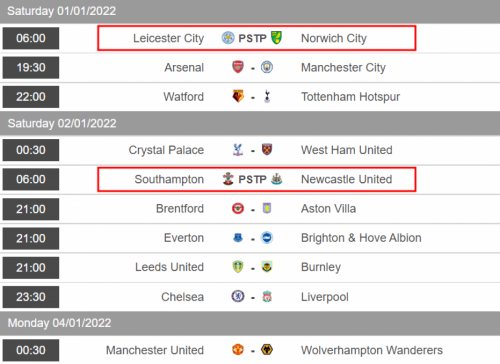
Task: Open the West Ham United team link
Action: [347, 150]
